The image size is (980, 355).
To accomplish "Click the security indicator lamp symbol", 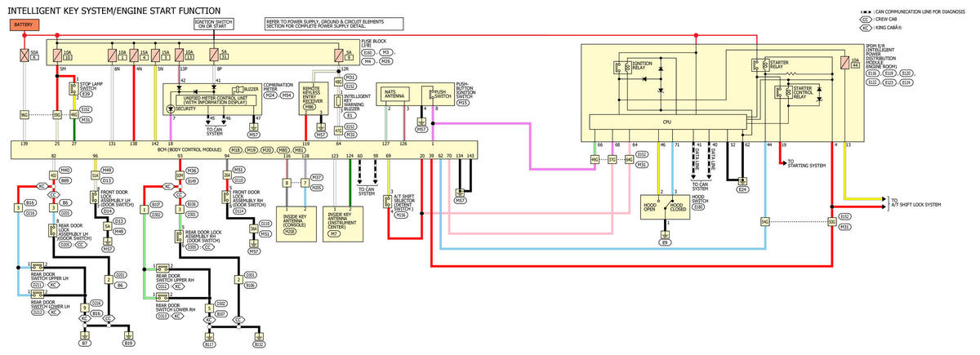I will (170, 108).
